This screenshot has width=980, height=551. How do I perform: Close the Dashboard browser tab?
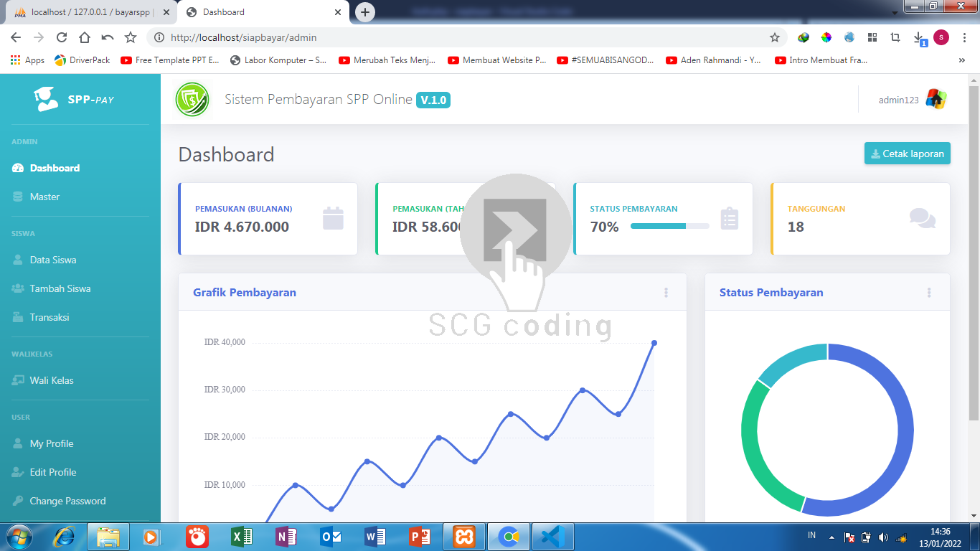[x=337, y=12]
